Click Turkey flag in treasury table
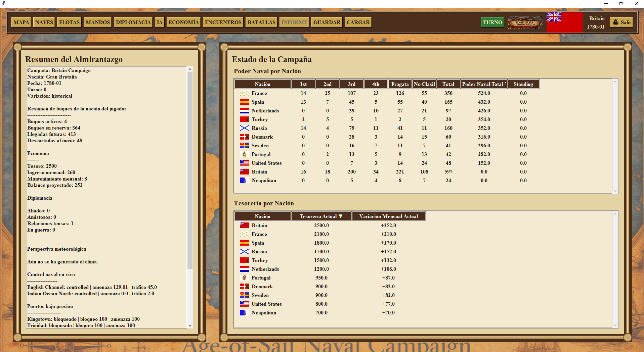This screenshot has height=352, width=644. pyautogui.click(x=244, y=260)
